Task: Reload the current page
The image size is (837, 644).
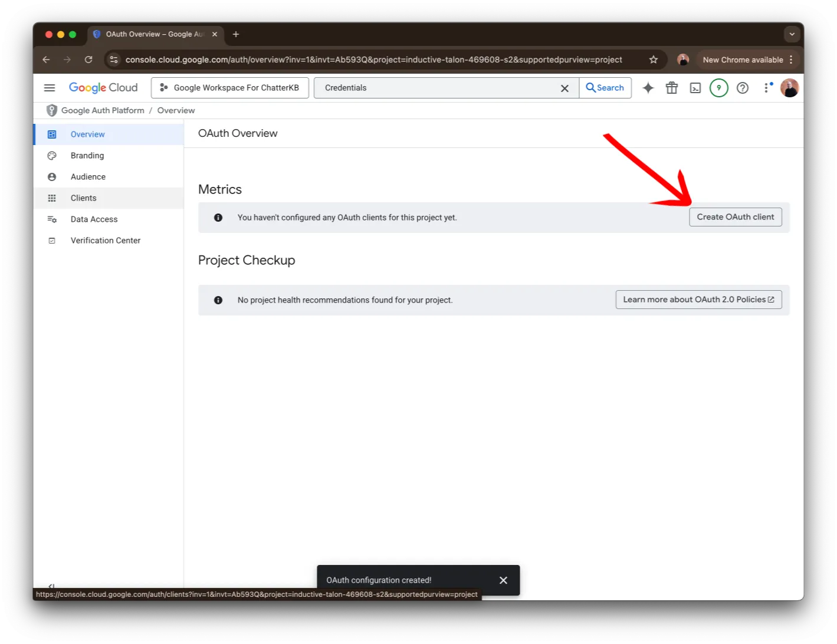Action: [88, 60]
